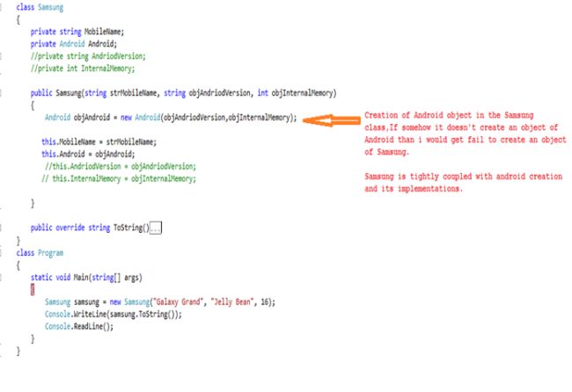Click the 'class Samsung' declaration line
The width and height of the screenshot is (572, 392).
(x=40, y=7)
